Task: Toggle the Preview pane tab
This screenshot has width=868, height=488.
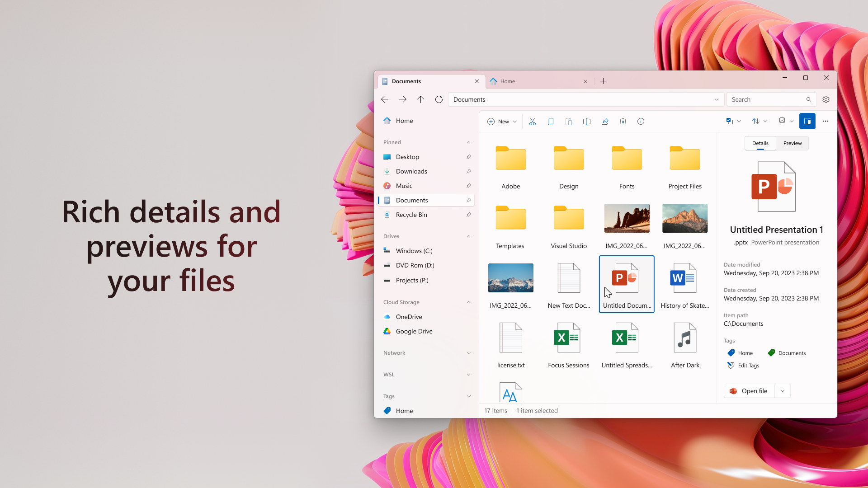Action: (793, 143)
